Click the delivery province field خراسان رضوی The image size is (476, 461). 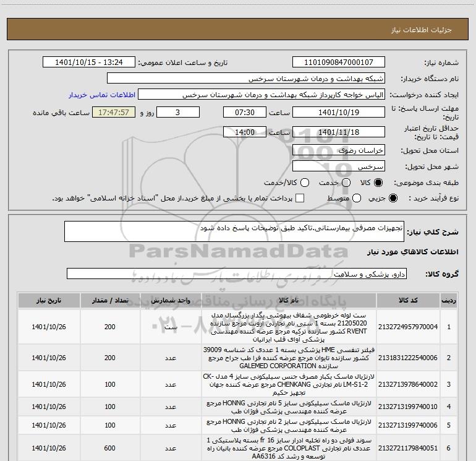[x=339, y=150]
